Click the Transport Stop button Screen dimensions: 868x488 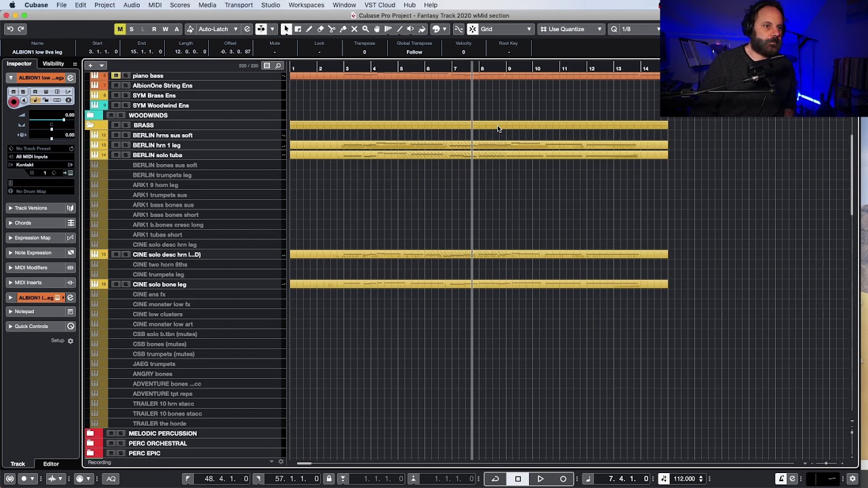click(518, 479)
